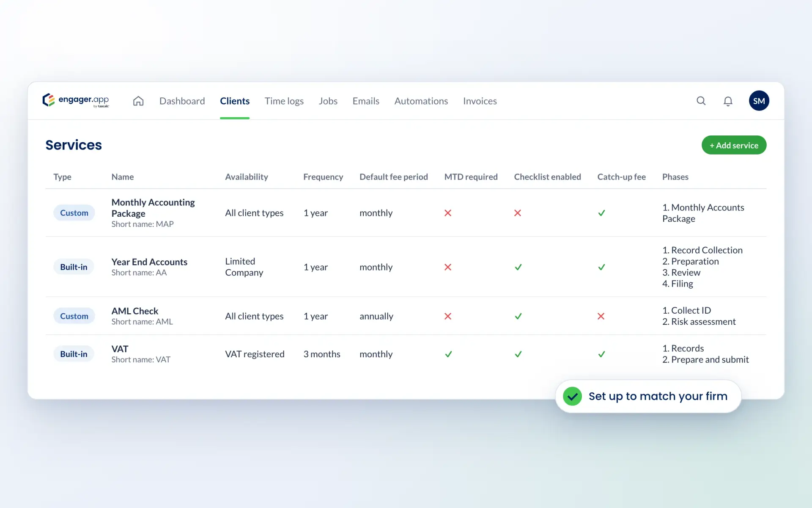Click 'Short name: VAT' text
The width and height of the screenshot is (812, 508).
tap(141, 359)
